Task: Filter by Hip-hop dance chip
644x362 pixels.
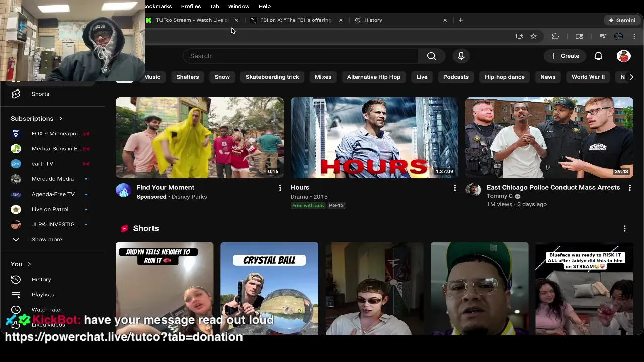Action: 504,77
